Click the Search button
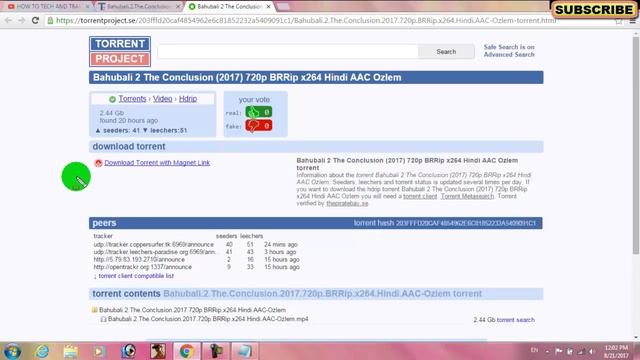 [446, 52]
